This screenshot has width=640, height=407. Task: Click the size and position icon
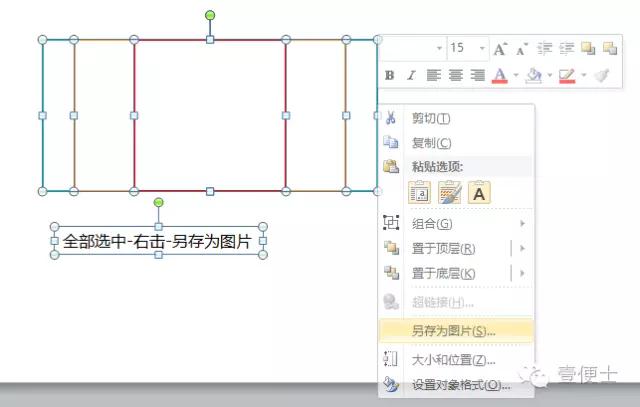tap(390, 359)
